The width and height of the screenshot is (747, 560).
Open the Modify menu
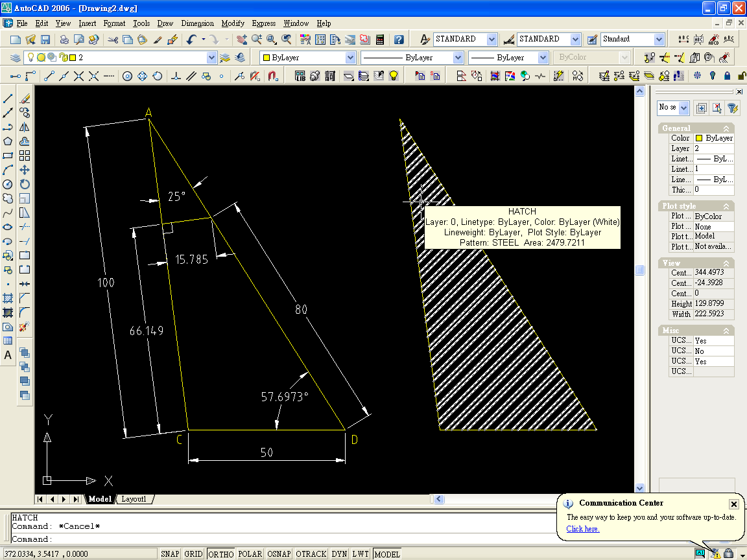point(233,23)
